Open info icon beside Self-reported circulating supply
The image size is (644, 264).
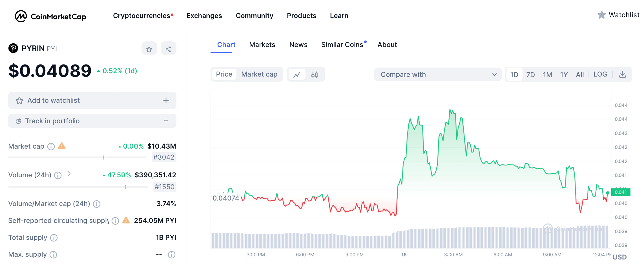click(115, 221)
